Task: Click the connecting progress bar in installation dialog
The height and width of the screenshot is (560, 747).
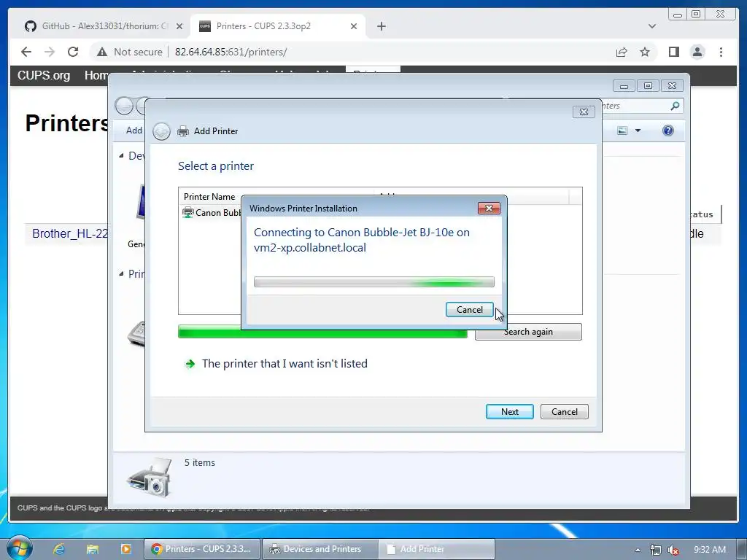Action: pos(374,282)
